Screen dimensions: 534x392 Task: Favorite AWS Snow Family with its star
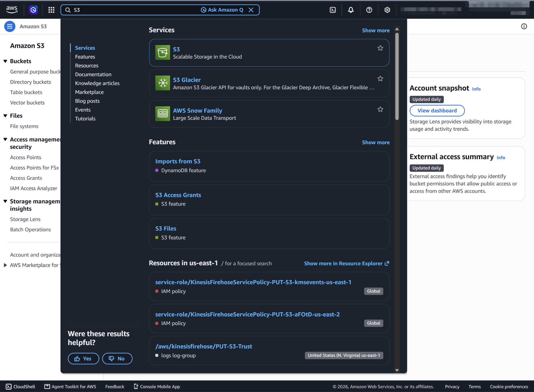(x=380, y=109)
